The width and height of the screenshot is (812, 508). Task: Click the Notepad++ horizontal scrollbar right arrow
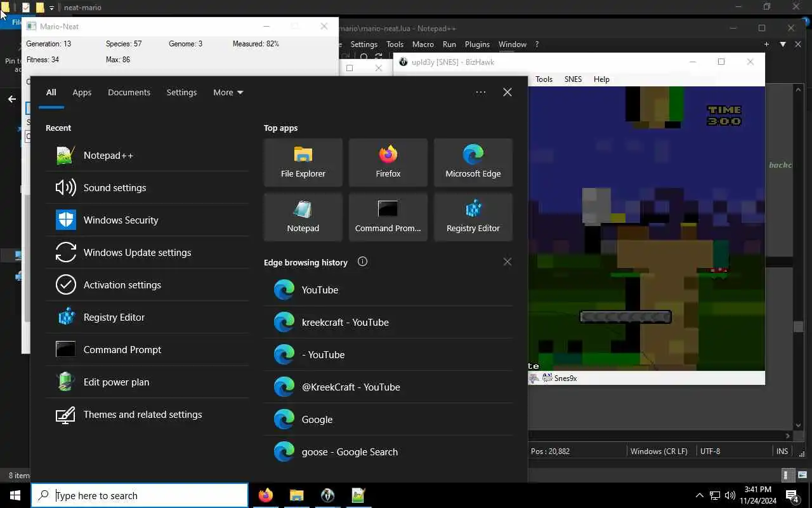click(787, 436)
